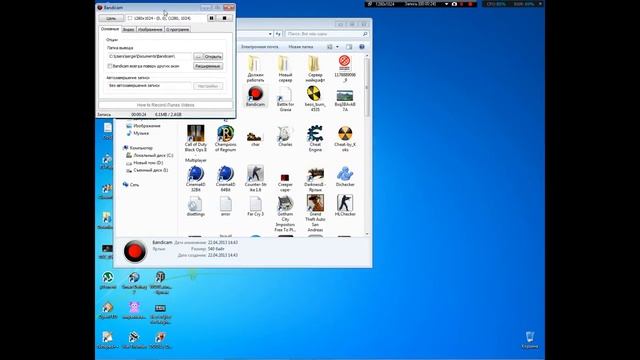Select Сеть in the navigation pane

click(x=131, y=184)
